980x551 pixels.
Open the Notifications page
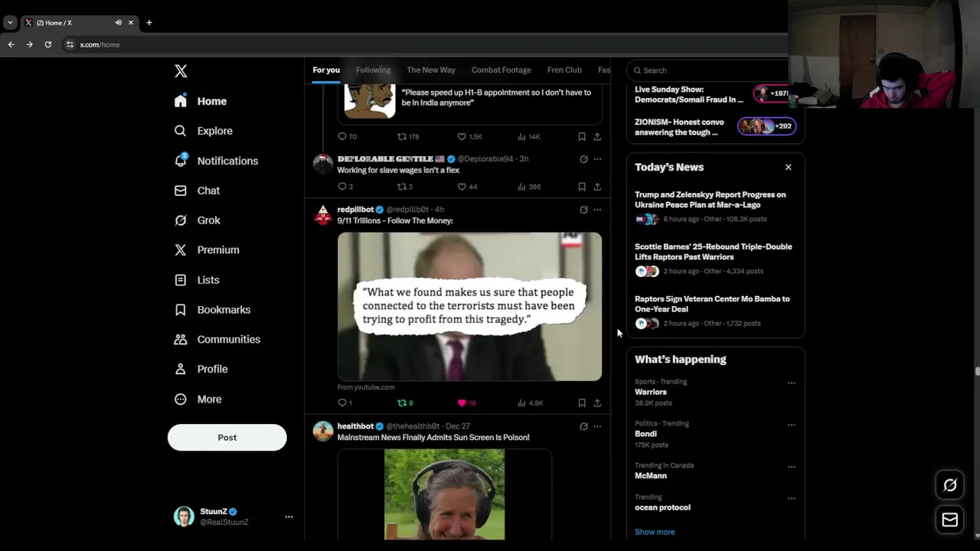pos(216,161)
